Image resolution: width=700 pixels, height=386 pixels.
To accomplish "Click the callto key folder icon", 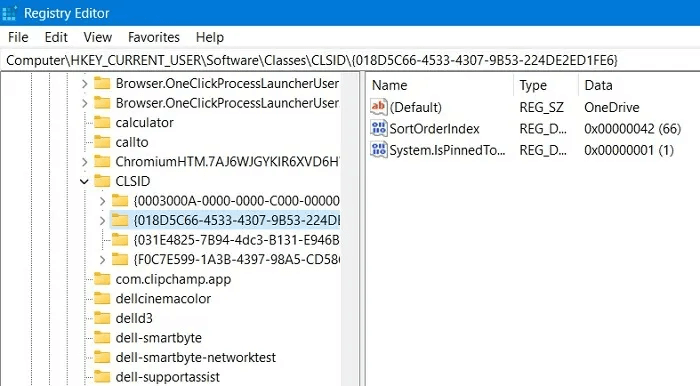I will pos(102,142).
